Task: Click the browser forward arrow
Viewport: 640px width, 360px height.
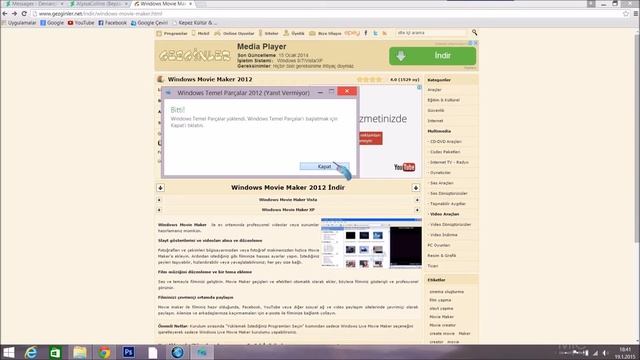Action: [14, 13]
